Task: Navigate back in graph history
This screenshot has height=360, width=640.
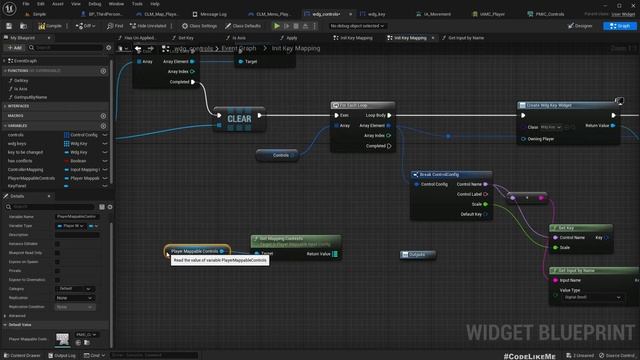Action: tap(138, 49)
